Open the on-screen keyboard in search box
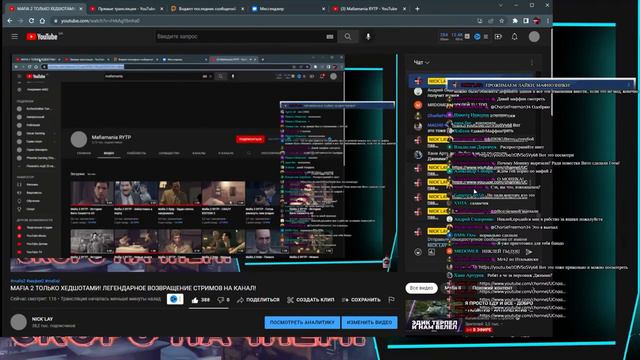 coord(330,37)
